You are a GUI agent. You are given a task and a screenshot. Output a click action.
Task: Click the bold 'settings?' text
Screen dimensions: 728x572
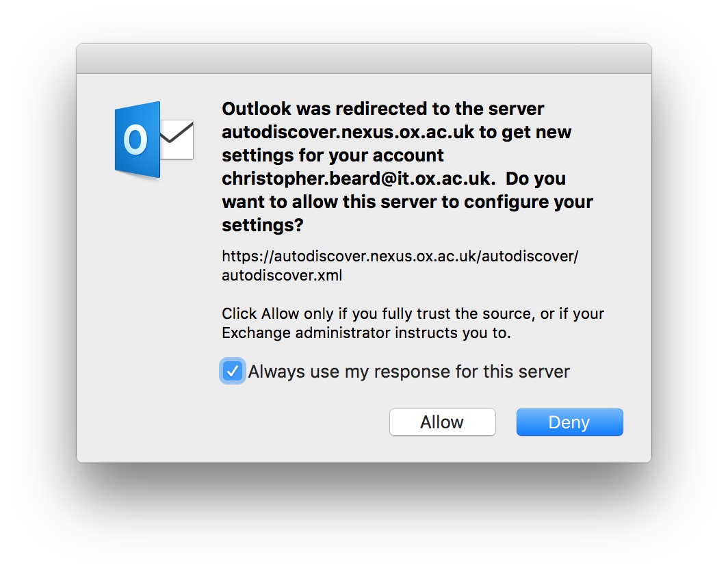click(263, 225)
